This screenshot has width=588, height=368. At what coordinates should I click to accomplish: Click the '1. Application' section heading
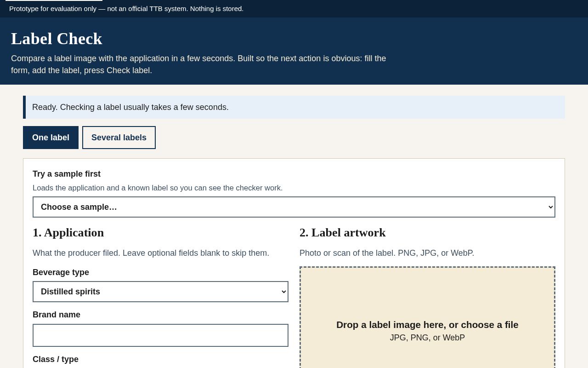click(x=68, y=233)
